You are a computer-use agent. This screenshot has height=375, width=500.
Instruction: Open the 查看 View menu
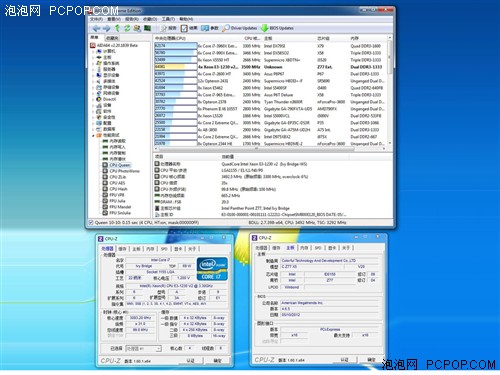tap(113, 19)
